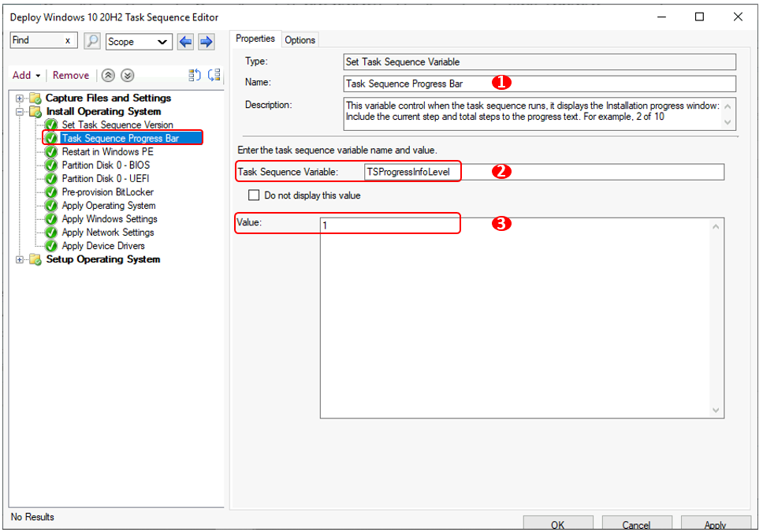Click Description scrollbar up arrow
This screenshot has height=532, width=763.
click(x=728, y=106)
